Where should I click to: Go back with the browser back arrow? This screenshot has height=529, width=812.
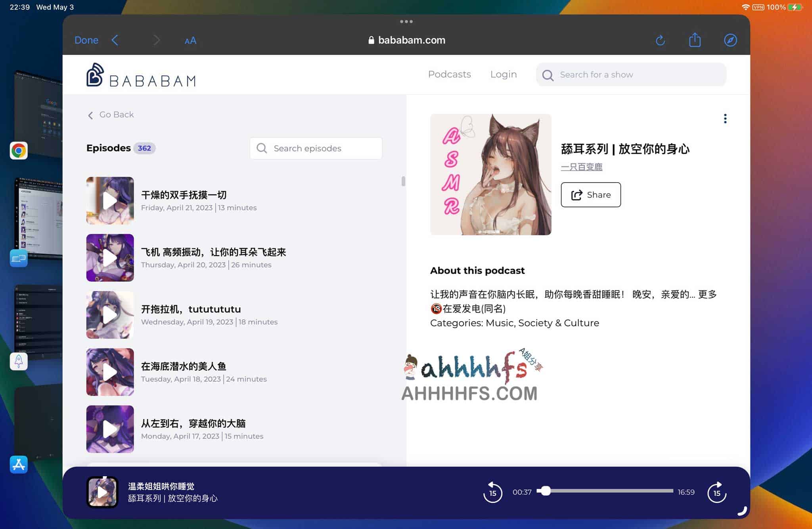pos(115,40)
